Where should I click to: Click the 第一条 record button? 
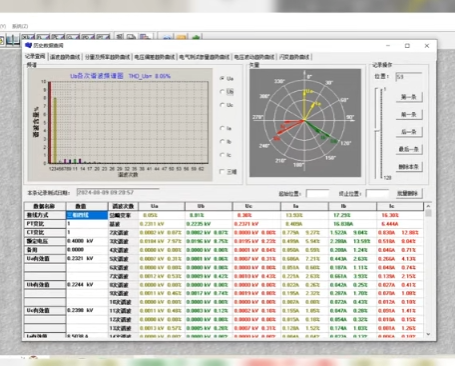click(409, 97)
